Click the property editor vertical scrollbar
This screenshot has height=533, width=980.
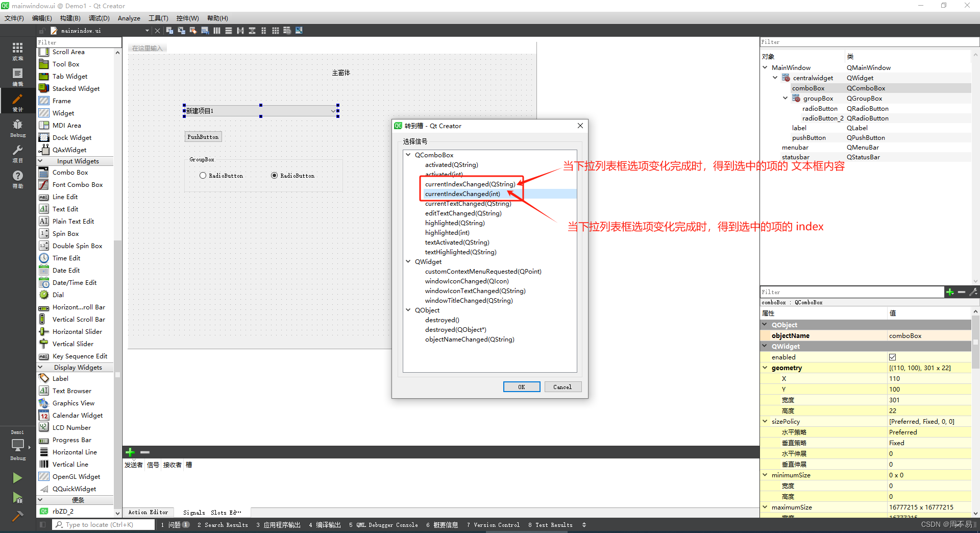coord(975,342)
